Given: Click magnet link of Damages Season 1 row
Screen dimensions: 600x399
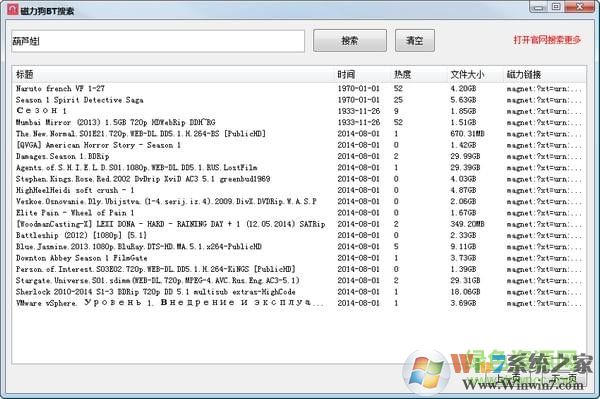Looking at the screenshot, I should pos(544,156).
